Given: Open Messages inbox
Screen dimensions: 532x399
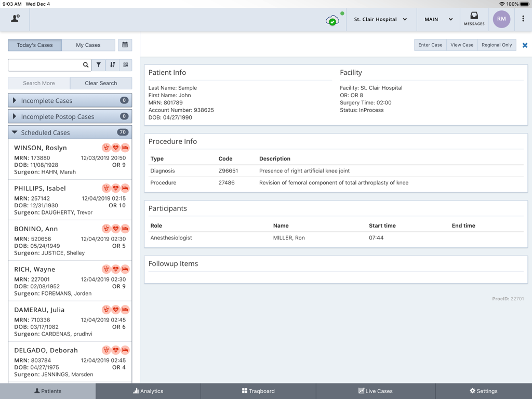Looking at the screenshot, I should [474, 19].
